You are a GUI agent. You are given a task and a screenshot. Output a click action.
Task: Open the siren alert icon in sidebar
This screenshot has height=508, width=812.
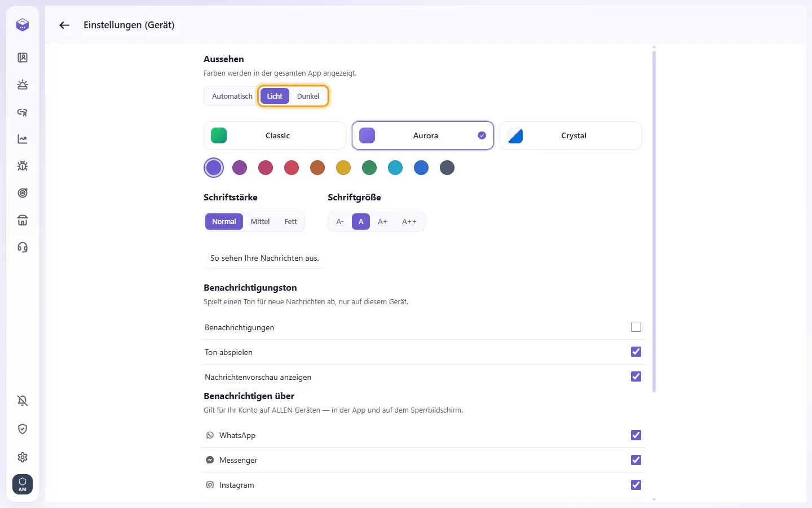coord(23,85)
